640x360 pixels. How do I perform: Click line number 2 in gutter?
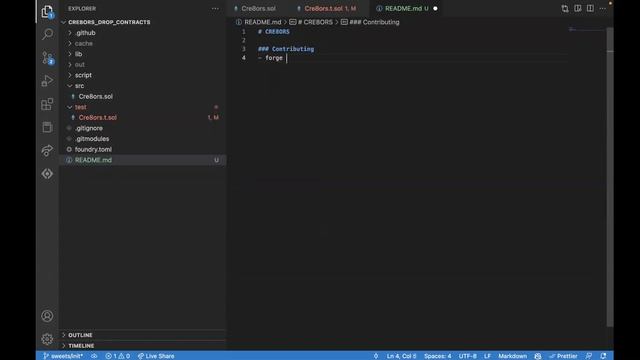[244, 40]
